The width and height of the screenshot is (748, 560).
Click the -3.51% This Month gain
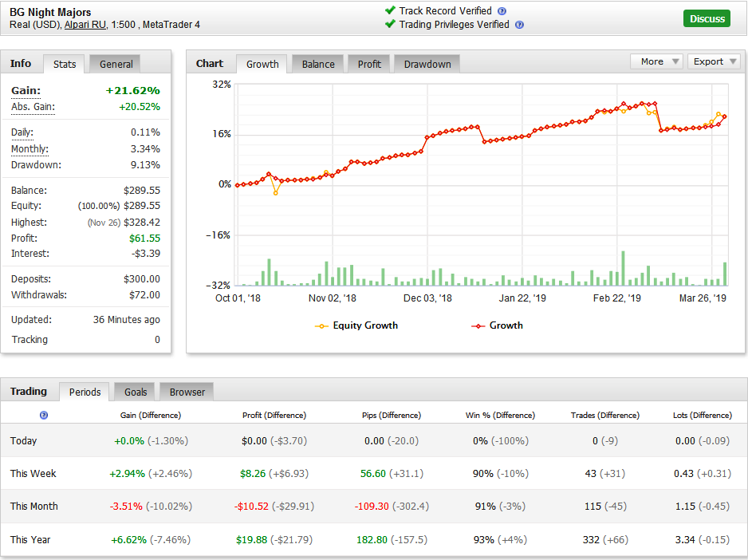[126, 506]
